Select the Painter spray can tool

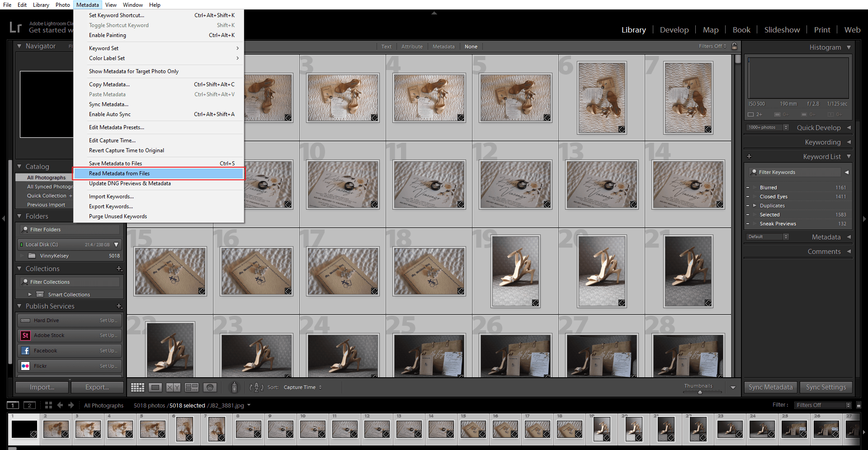234,387
